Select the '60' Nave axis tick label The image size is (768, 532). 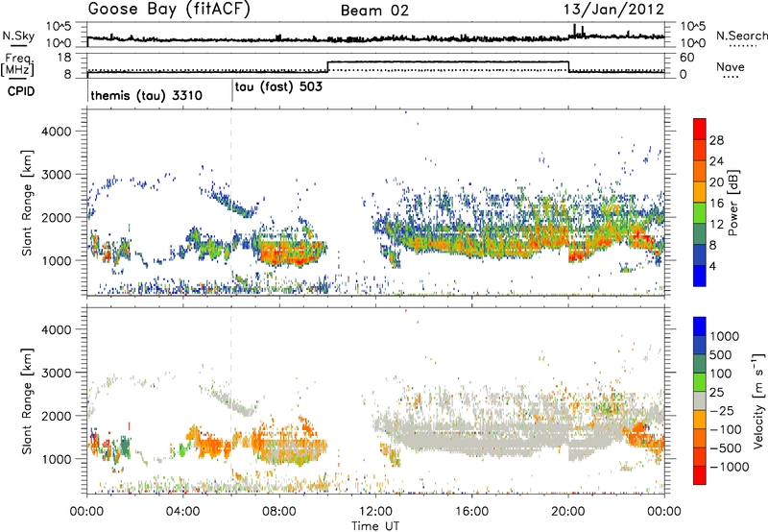point(687,58)
